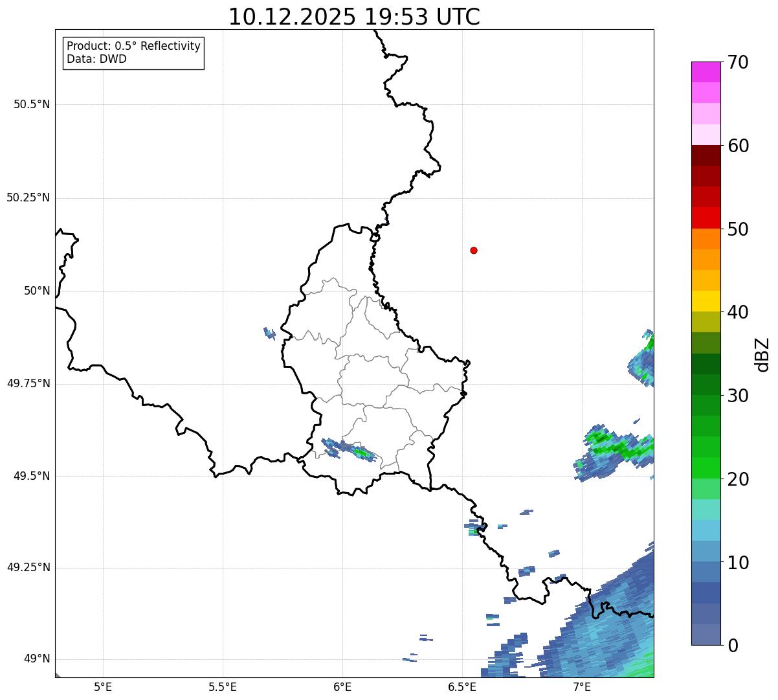Click the radar echo at right edge near 49.8°N

(642, 358)
